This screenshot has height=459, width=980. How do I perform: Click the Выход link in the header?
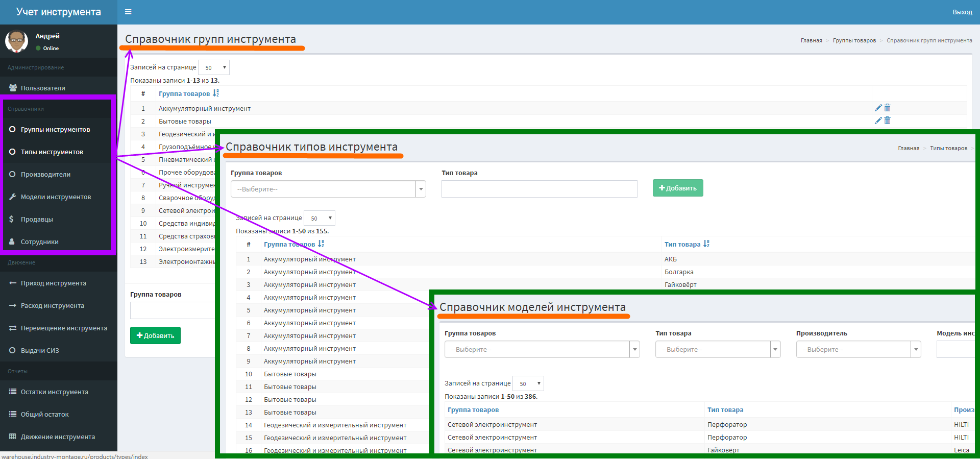[x=962, y=12]
